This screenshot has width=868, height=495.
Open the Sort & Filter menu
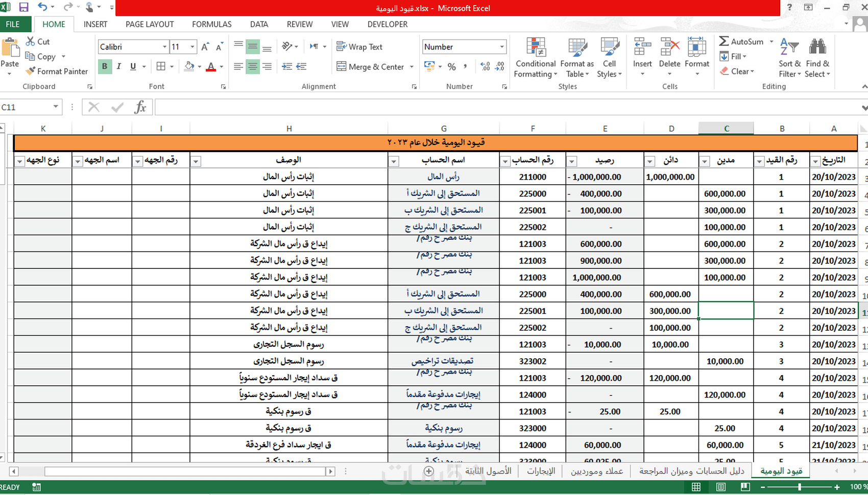coord(789,58)
